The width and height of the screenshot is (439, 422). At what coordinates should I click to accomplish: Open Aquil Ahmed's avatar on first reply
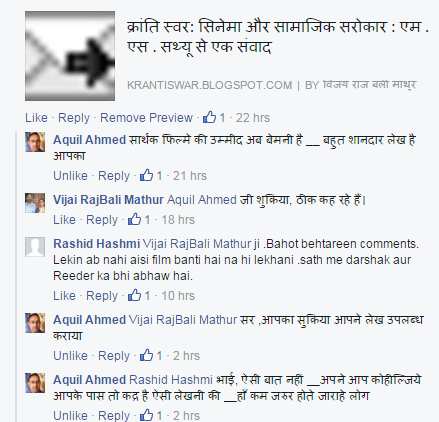(35, 142)
